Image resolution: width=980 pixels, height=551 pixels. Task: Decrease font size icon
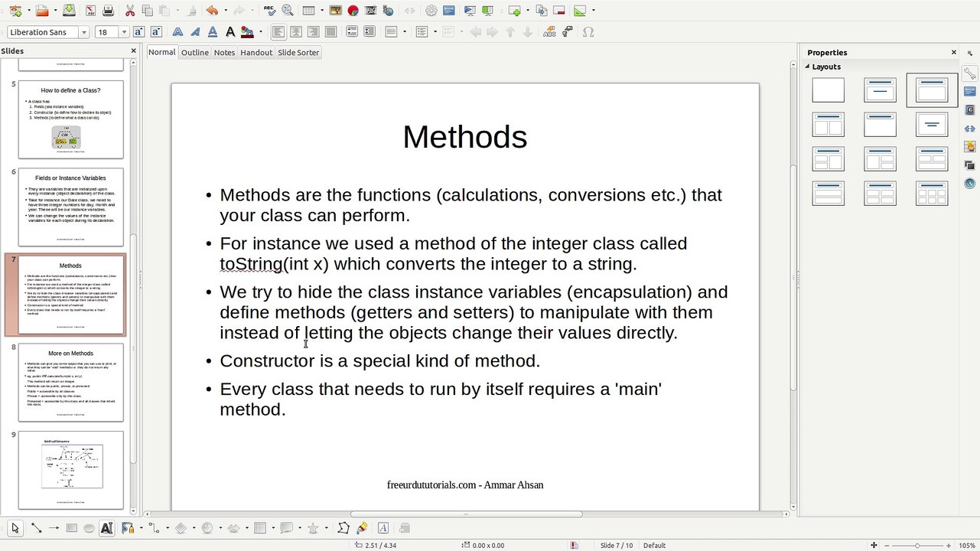[156, 32]
